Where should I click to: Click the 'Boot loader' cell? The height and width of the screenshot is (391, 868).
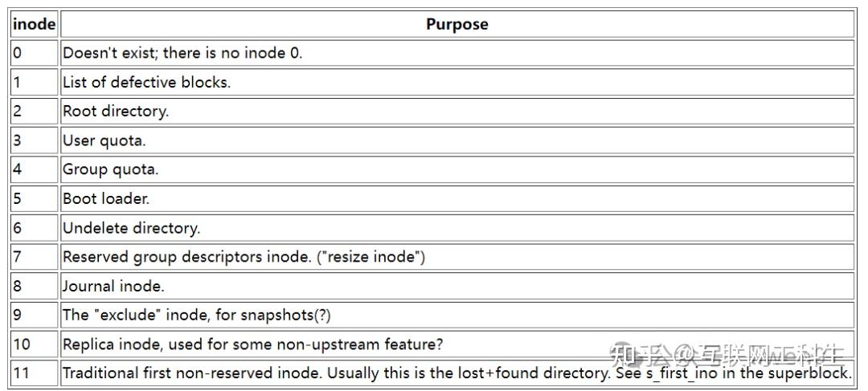tap(457, 198)
